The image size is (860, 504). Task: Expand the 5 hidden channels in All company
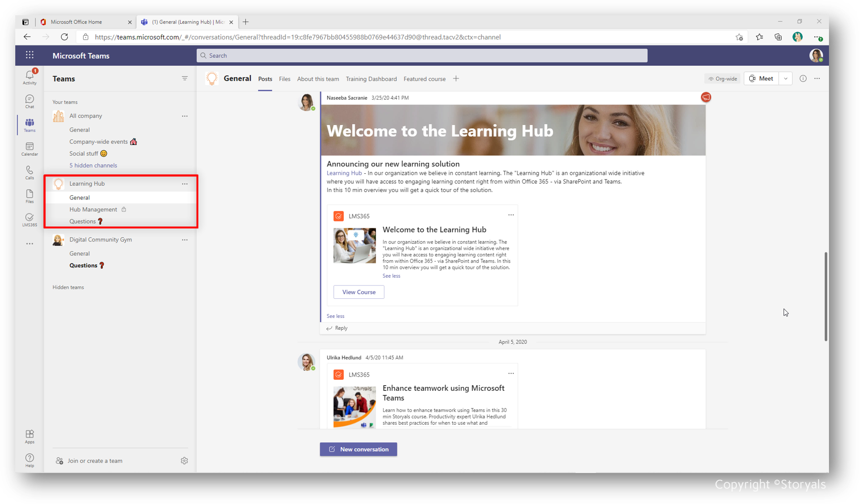tap(93, 165)
